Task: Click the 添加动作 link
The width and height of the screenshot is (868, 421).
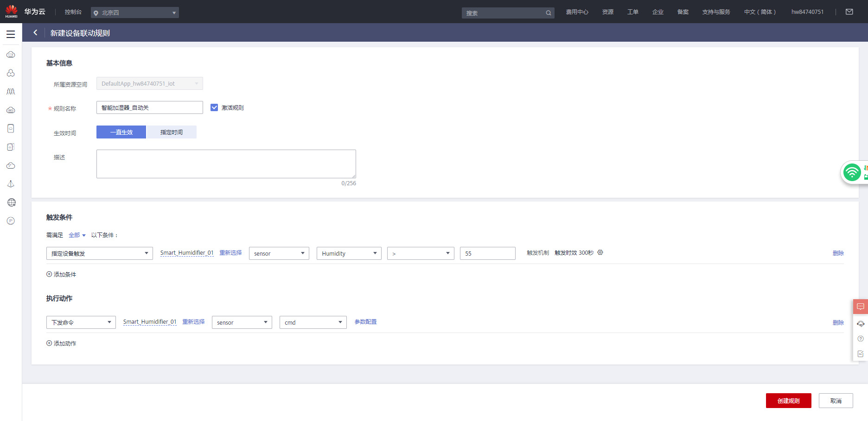Action: 65,344
